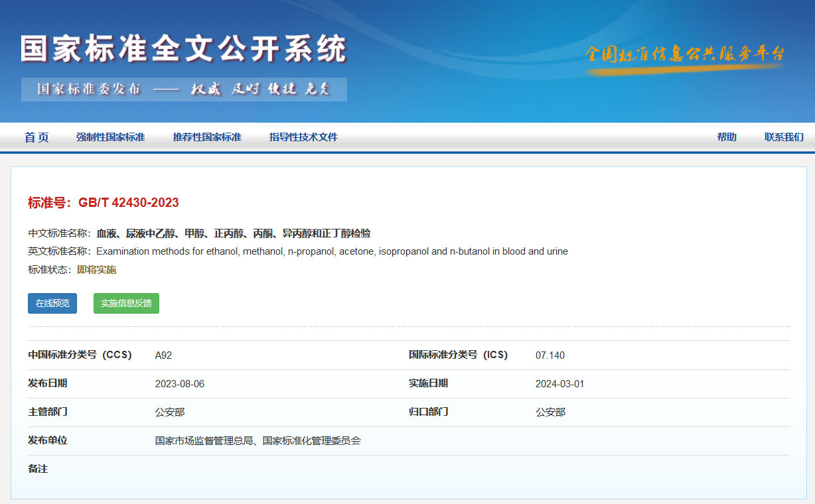Open 指导性技术文件 nav item
815x504 pixels.
[x=303, y=137]
